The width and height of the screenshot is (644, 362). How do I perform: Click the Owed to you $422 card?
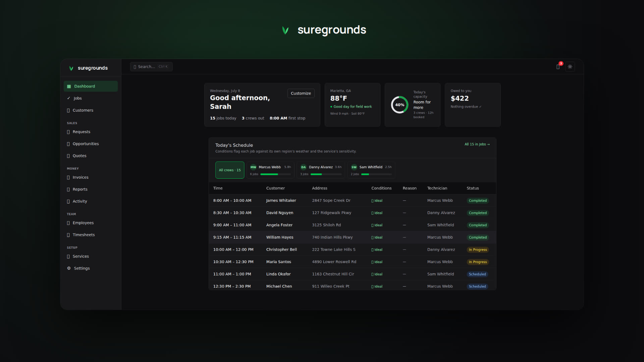click(x=473, y=105)
